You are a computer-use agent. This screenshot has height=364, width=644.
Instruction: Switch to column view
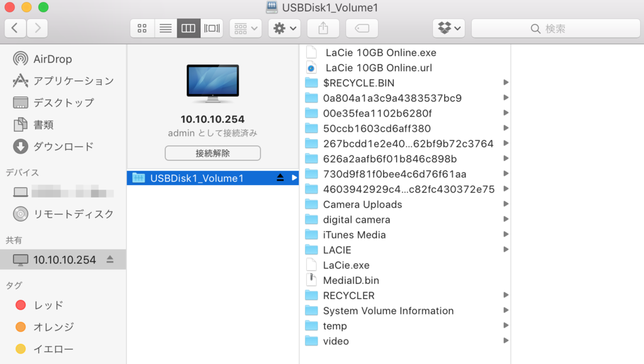189,28
